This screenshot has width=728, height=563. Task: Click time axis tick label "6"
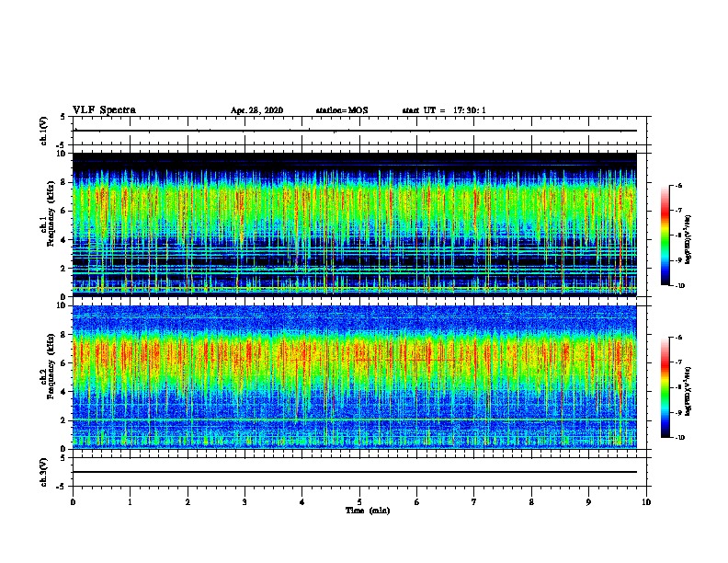[x=417, y=502]
